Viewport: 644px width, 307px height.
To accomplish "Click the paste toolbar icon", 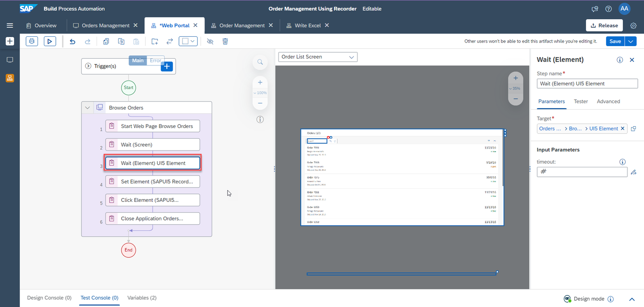I will point(136,41).
